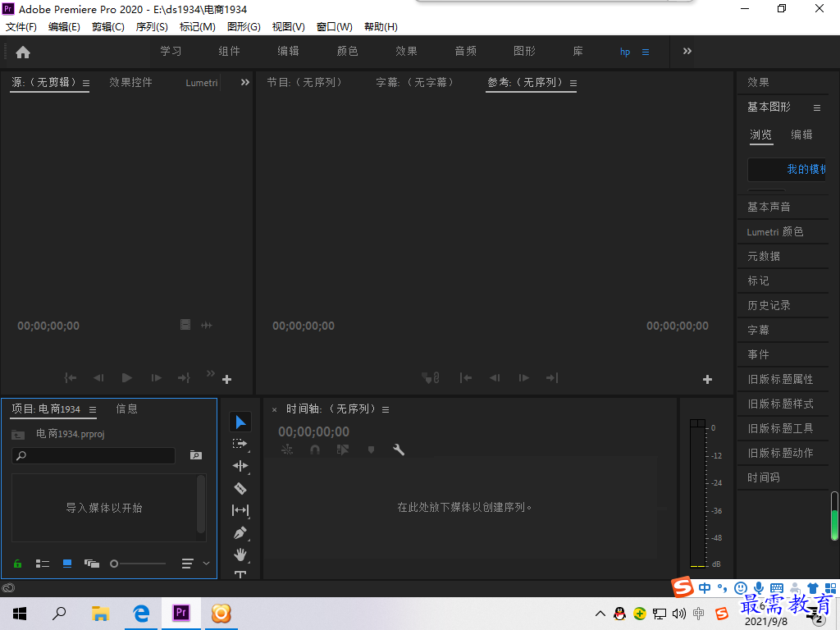Open Reference monitor panel menu

[x=573, y=84]
